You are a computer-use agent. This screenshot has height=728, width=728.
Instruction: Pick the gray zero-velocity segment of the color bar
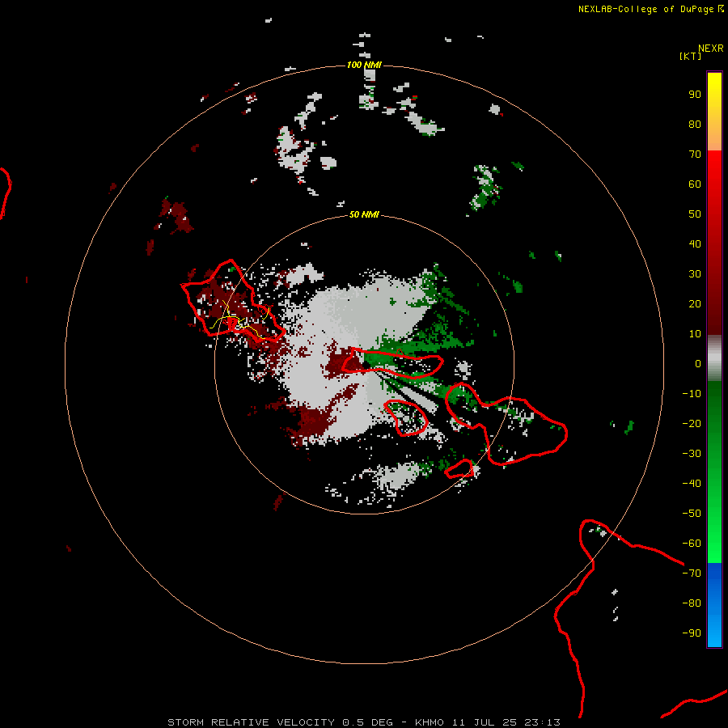coord(714,358)
